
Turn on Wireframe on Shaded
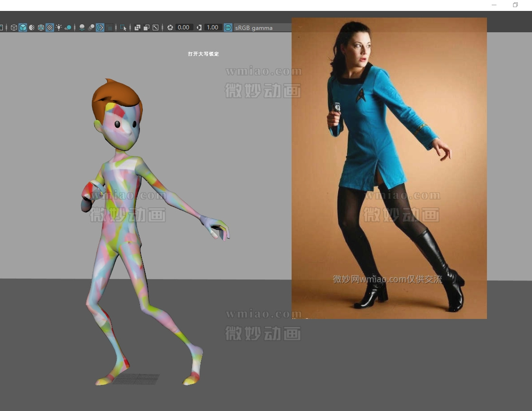click(x=41, y=28)
